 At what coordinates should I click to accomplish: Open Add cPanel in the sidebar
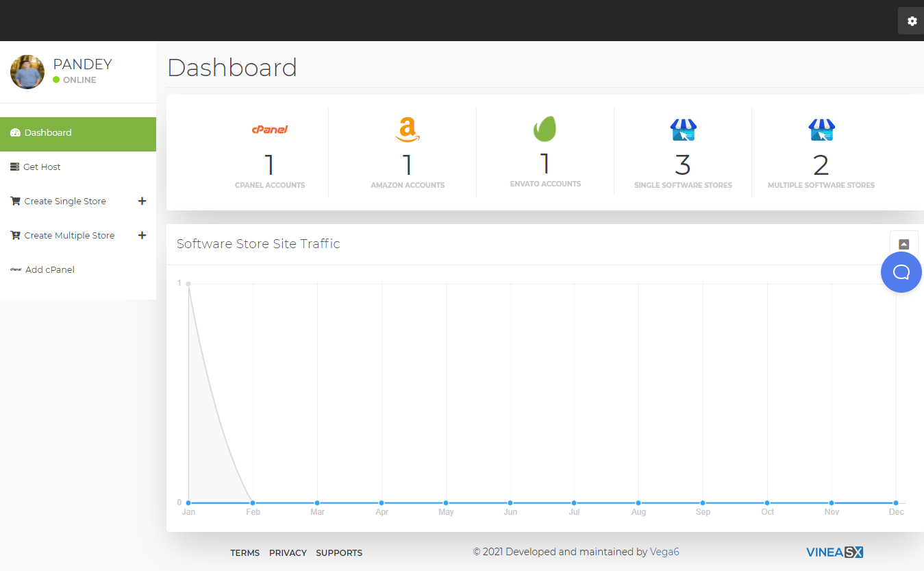coord(49,270)
